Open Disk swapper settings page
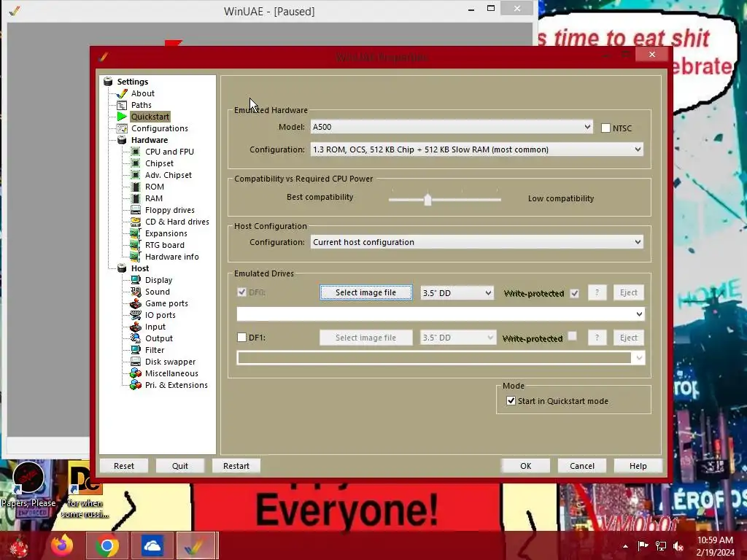Viewport: 747px width, 560px height. pyautogui.click(x=170, y=362)
